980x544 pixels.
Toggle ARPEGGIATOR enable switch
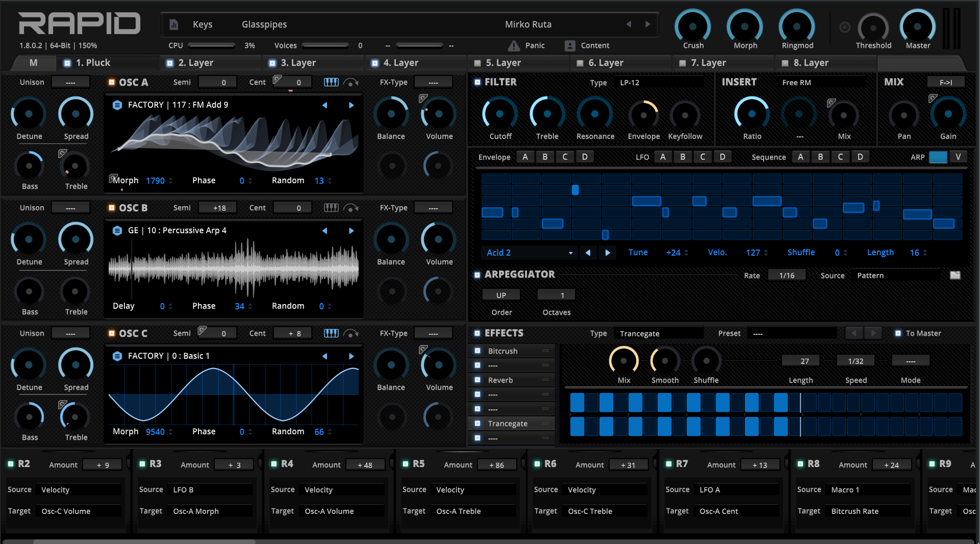[478, 275]
